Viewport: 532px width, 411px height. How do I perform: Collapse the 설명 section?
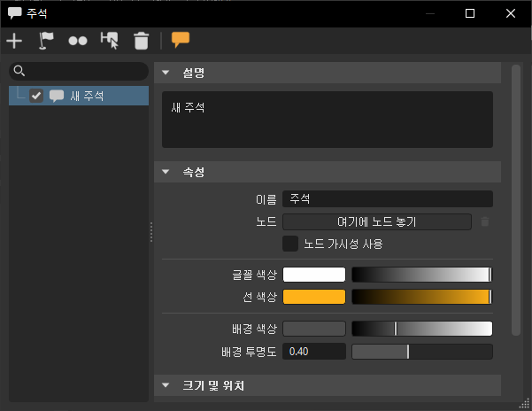click(166, 73)
